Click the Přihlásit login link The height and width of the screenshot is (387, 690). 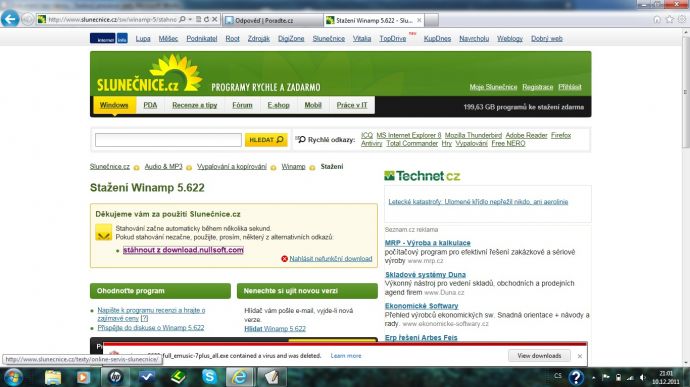coord(570,87)
